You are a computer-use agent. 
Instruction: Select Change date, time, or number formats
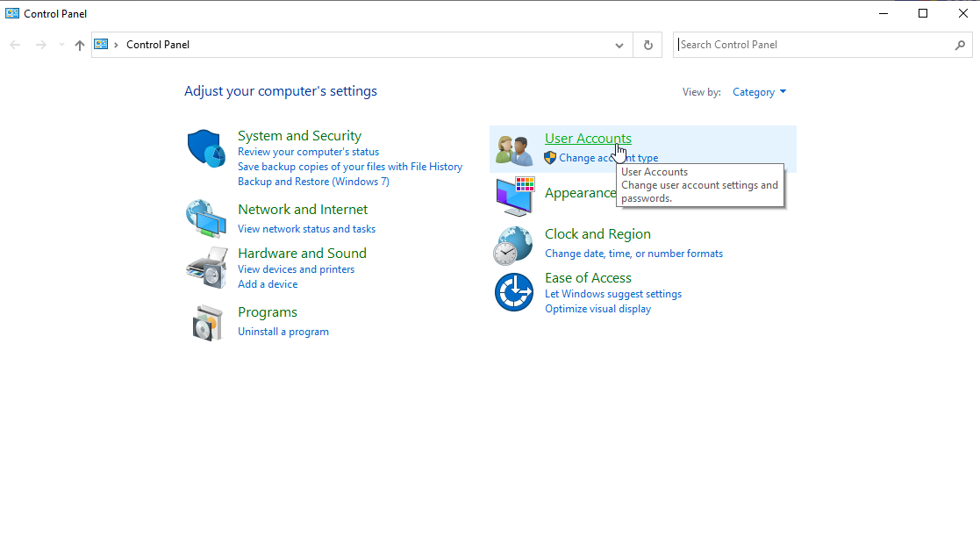coord(633,254)
